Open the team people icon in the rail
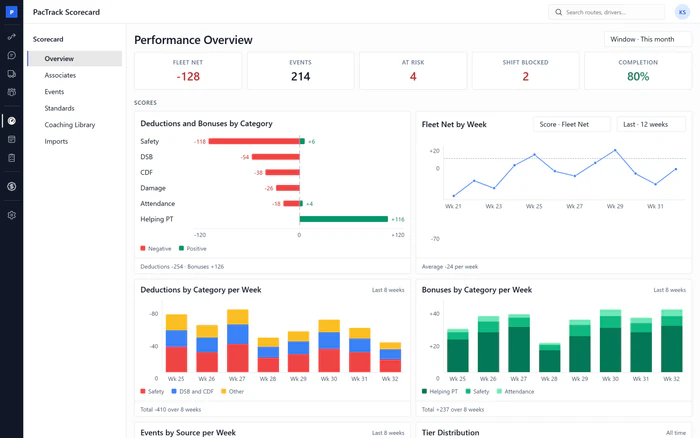Screen dimensions: 700x438 [12, 92]
